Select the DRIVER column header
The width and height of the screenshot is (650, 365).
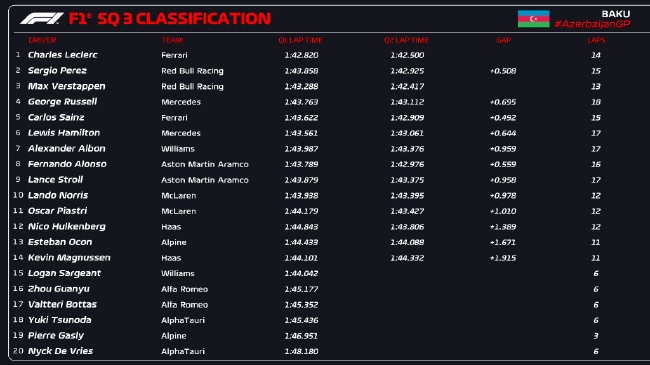(x=42, y=40)
